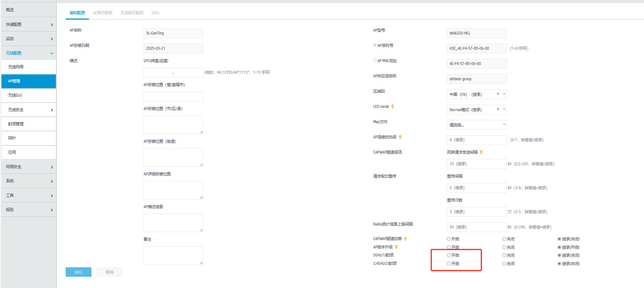644x288 pixels.
Task: Expand the 系统 sidebar menu
Action: (29, 181)
